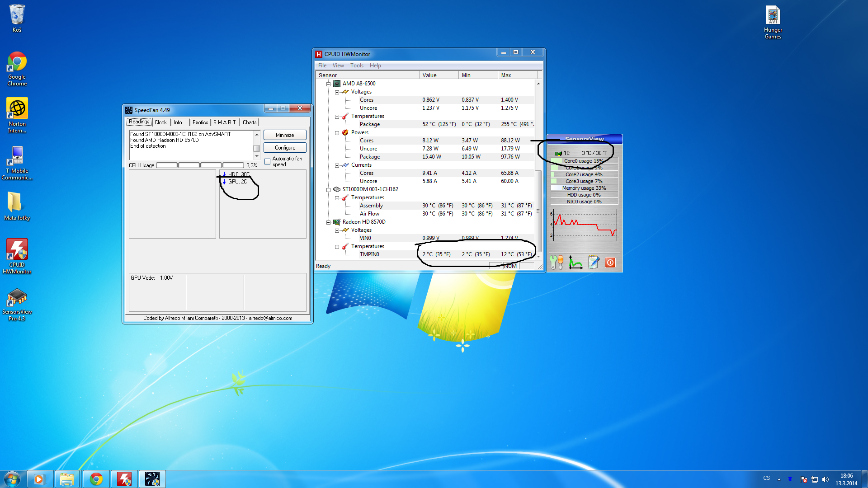Click SpeedFan Minimize button
This screenshot has width=868, height=488.
pyautogui.click(x=285, y=135)
